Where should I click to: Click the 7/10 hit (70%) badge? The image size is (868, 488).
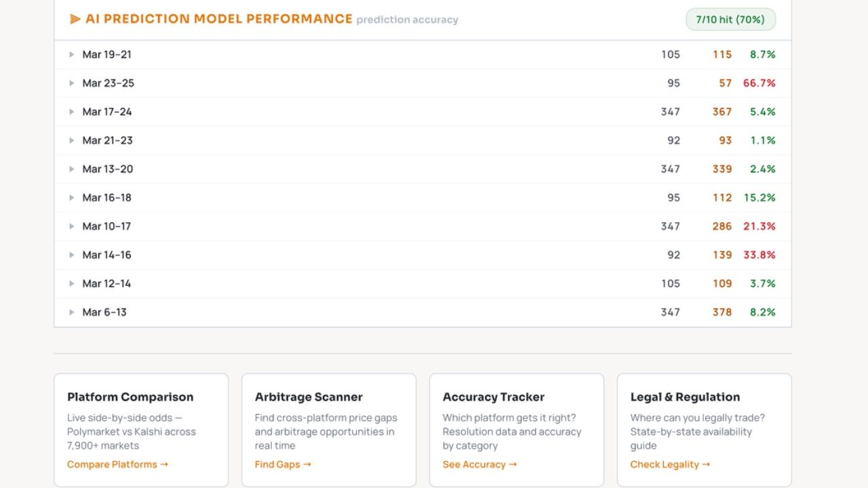click(x=730, y=19)
